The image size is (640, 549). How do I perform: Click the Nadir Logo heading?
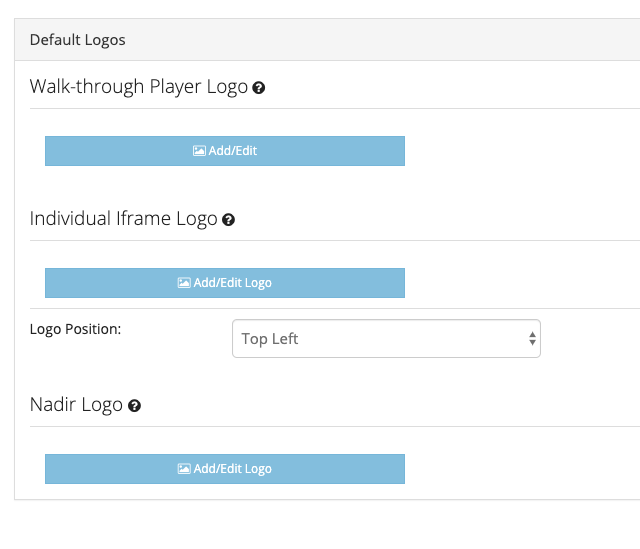(x=76, y=405)
